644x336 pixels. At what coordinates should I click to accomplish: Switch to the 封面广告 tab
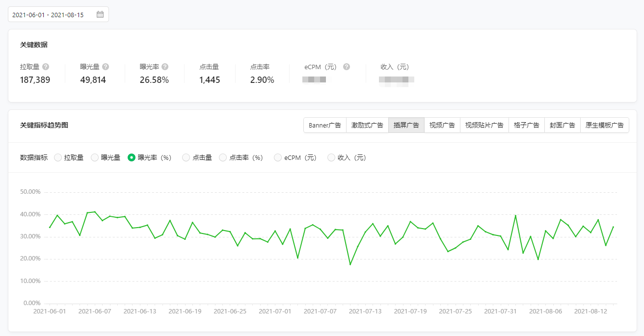coord(563,125)
